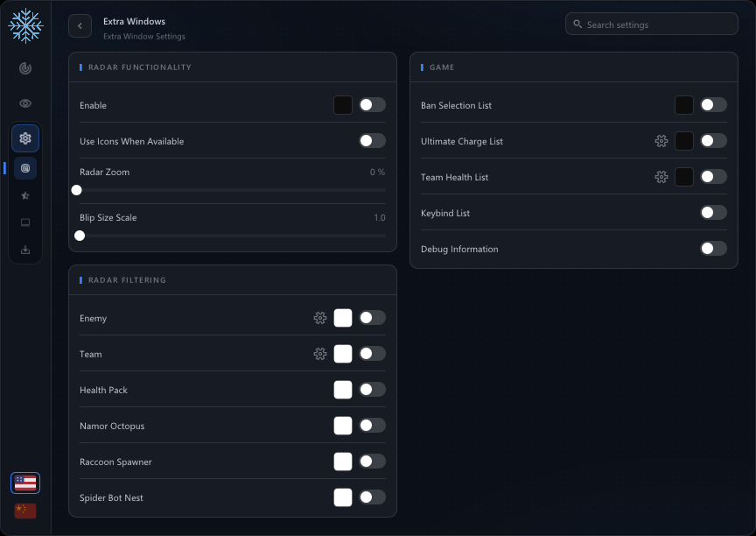Open the radar swirl sidebar section
This screenshot has width=756, height=536.
pyautogui.click(x=25, y=68)
